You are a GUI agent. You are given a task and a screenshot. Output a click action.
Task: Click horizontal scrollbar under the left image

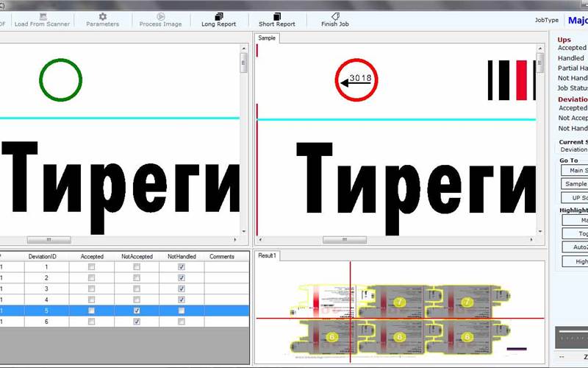pyautogui.click(x=49, y=240)
